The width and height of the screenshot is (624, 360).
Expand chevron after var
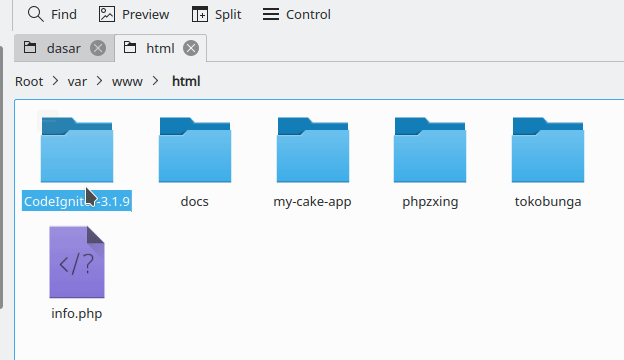pos(99,82)
